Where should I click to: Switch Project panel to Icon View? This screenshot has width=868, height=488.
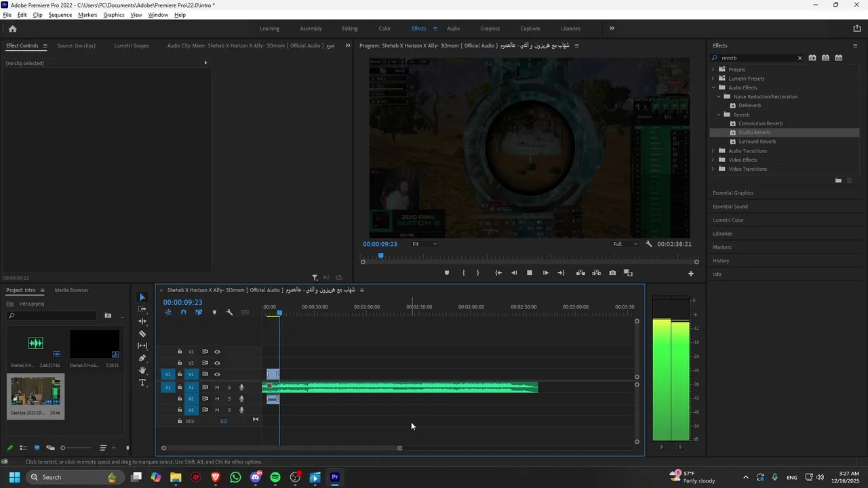(x=37, y=448)
